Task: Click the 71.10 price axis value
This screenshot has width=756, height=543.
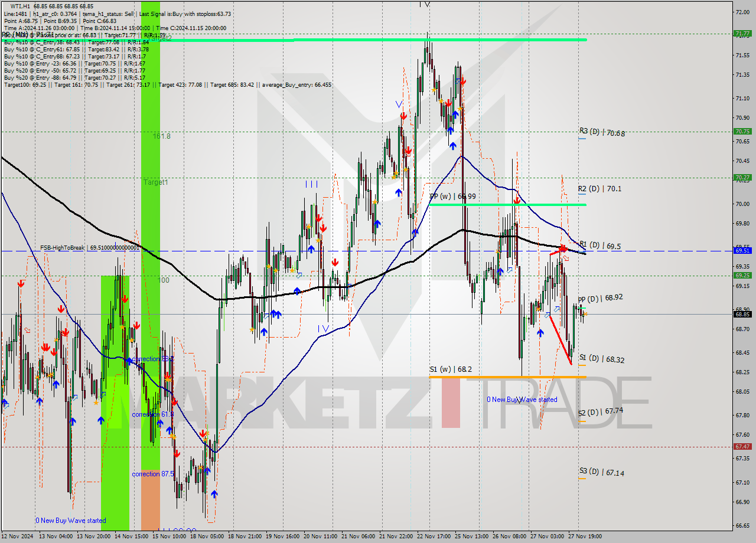Action: tap(742, 98)
